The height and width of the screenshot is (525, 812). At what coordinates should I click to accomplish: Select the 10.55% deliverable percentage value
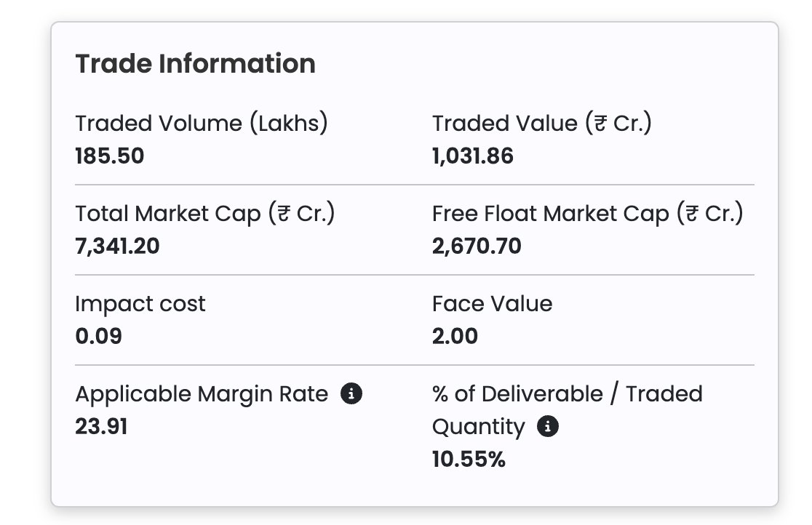469,460
